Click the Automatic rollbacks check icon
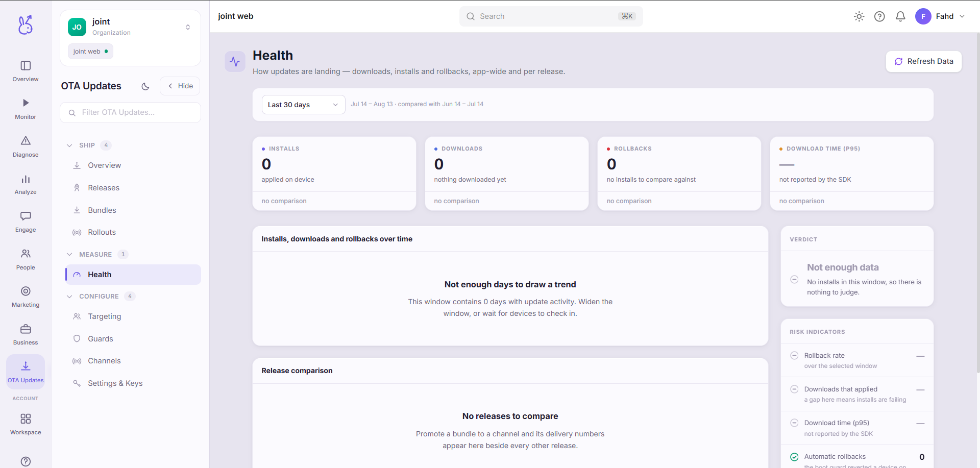980x468 pixels. pos(794,457)
